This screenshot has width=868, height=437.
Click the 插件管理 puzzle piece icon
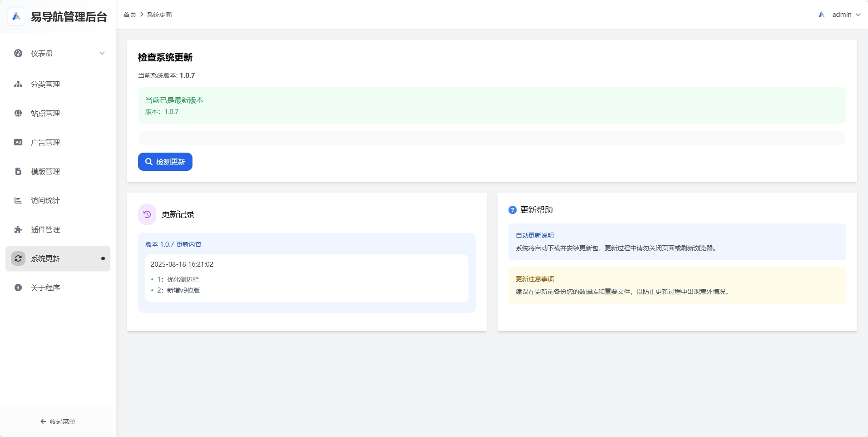pyautogui.click(x=18, y=229)
